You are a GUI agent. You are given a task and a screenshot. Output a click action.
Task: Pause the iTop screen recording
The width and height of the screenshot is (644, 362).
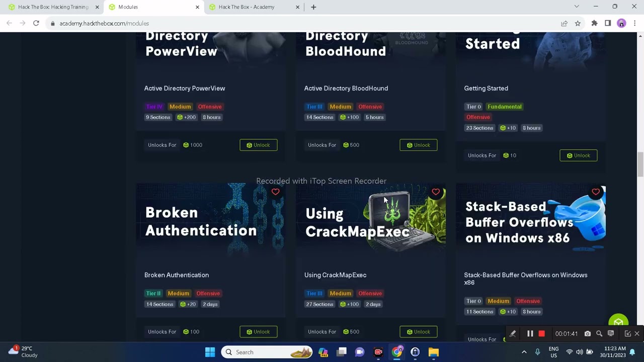click(530, 334)
